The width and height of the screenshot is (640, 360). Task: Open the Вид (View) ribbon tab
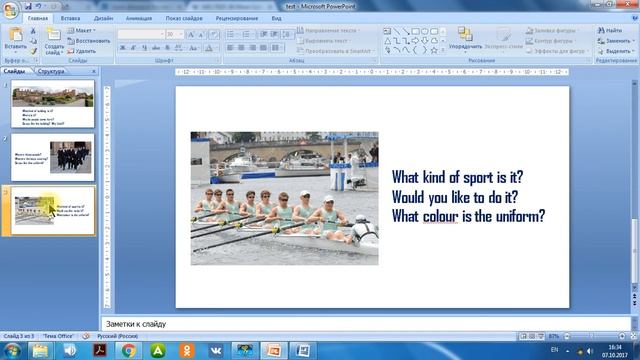(276, 18)
